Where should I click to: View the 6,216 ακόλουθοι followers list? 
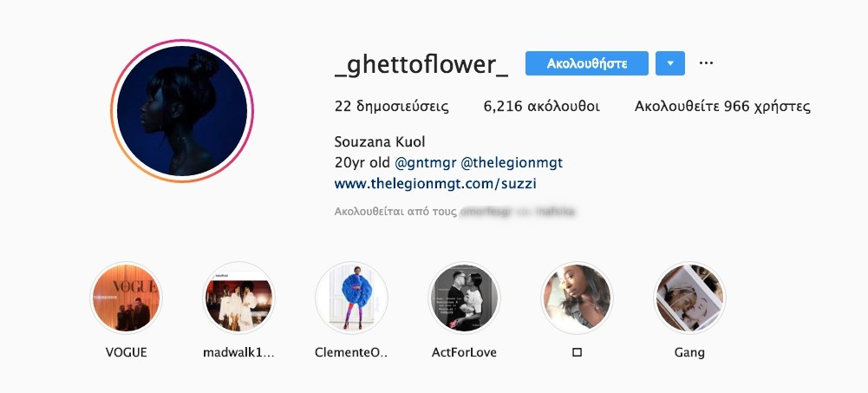point(541,107)
